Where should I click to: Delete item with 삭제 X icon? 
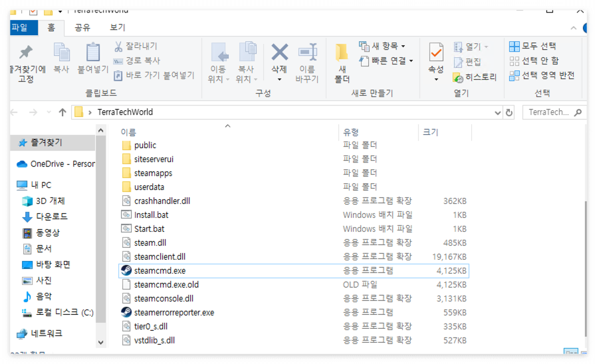click(279, 52)
